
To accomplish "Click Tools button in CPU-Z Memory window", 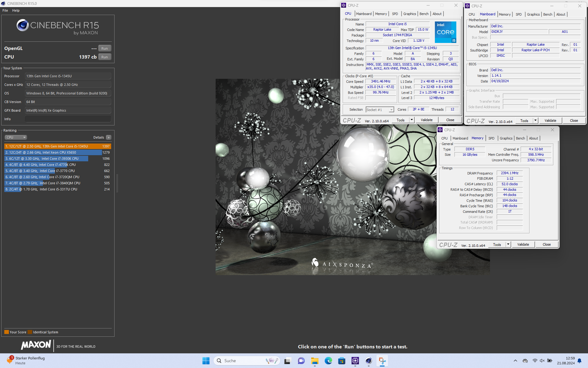I will (x=497, y=245).
